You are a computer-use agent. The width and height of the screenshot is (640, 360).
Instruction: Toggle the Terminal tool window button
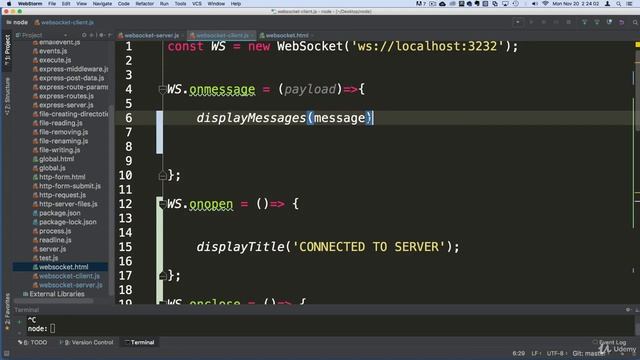coord(139,342)
